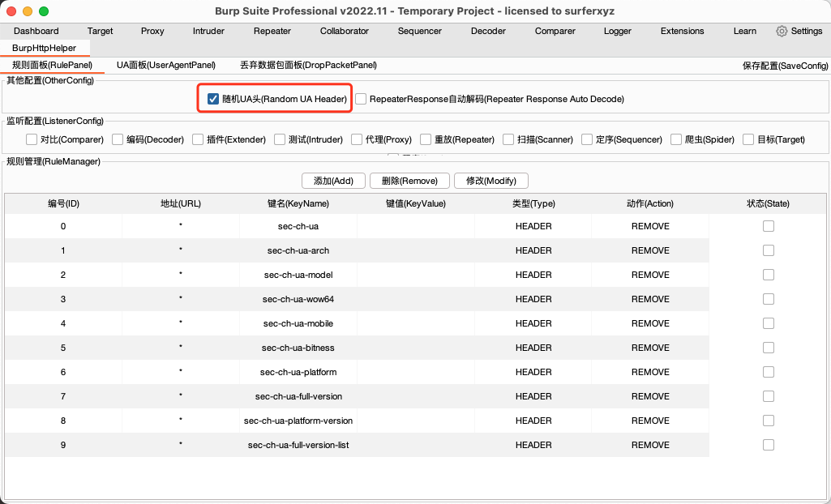
Task: Select the sec-ch-ua-platform key name cell
Action: point(298,372)
